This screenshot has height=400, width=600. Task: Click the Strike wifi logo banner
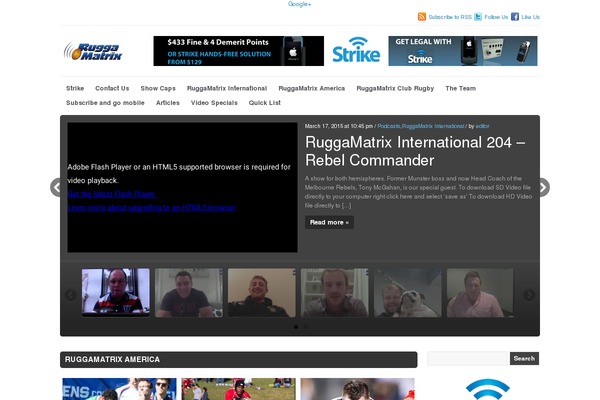[356, 51]
